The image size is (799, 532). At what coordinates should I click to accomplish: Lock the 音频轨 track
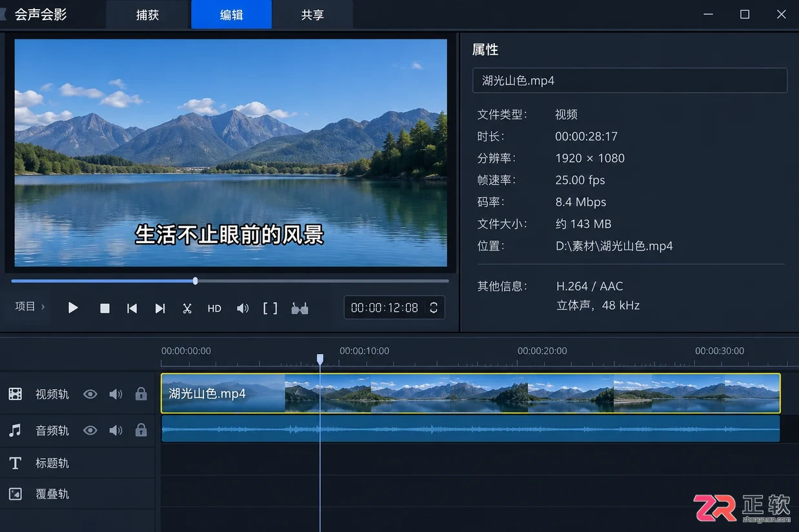point(141,429)
